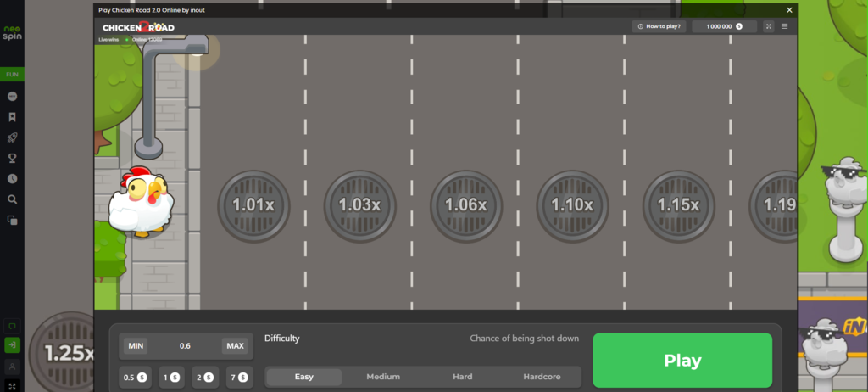This screenshot has height=392, width=868.
Task: Open the chat bubble icon in sidebar
Action: coord(12,326)
